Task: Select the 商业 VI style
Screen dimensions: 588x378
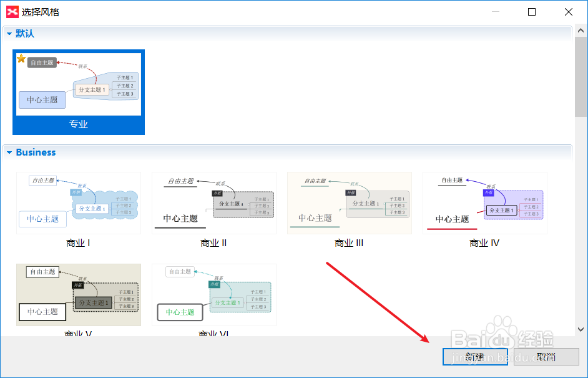Action: 213,294
